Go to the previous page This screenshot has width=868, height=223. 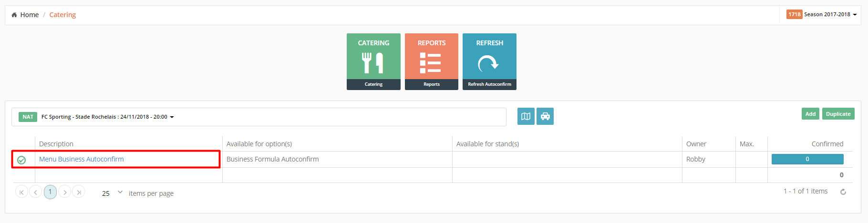(36, 192)
